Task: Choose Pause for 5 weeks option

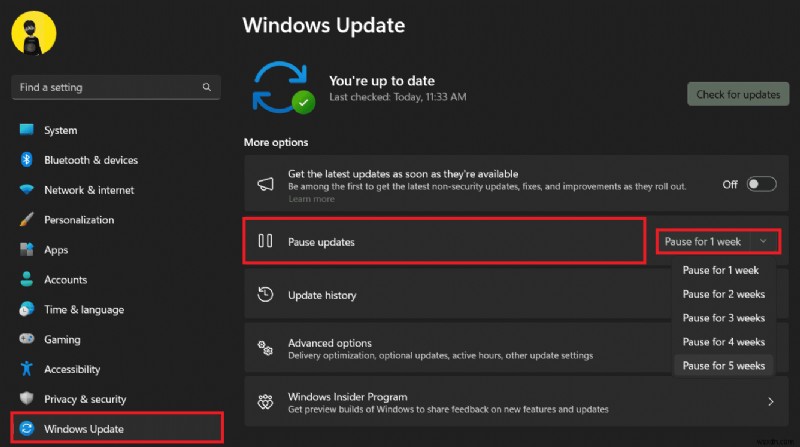Action: click(723, 365)
